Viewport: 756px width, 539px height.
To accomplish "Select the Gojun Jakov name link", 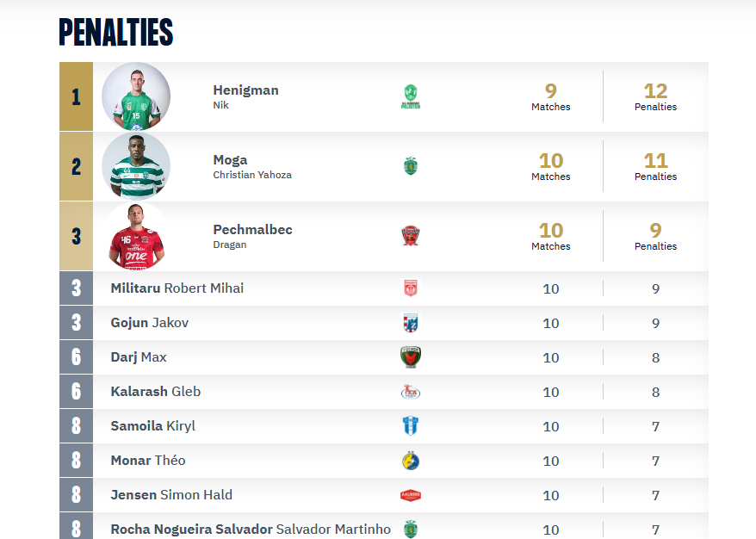I will 150,323.
